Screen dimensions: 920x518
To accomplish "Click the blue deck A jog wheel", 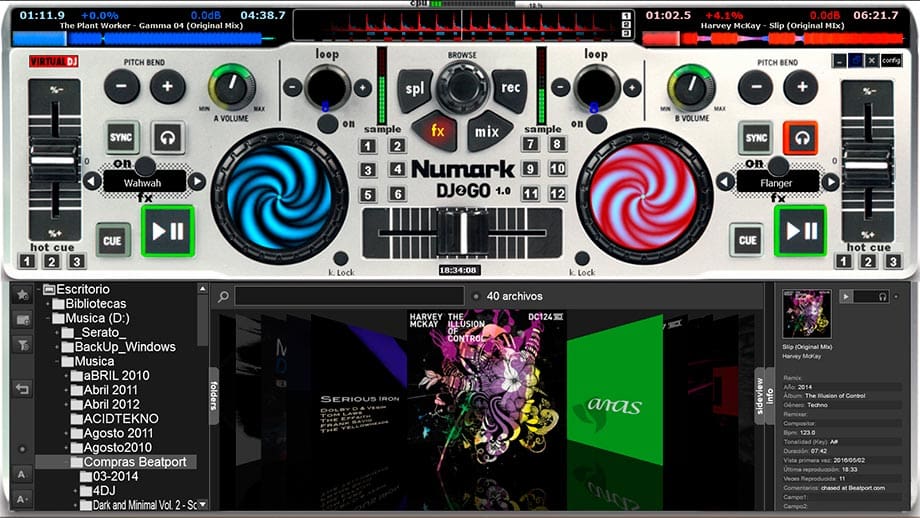I will point(279,195).
